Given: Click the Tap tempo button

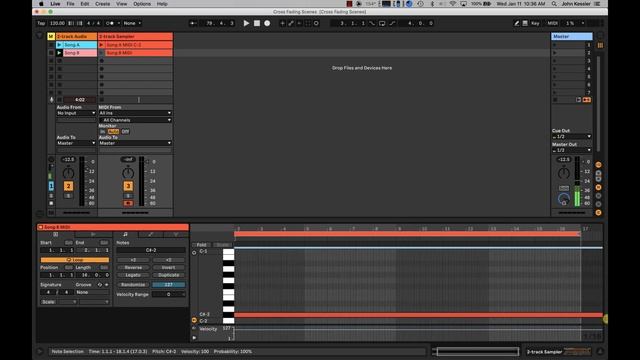Looking at the screenshot, I should 41,23.
